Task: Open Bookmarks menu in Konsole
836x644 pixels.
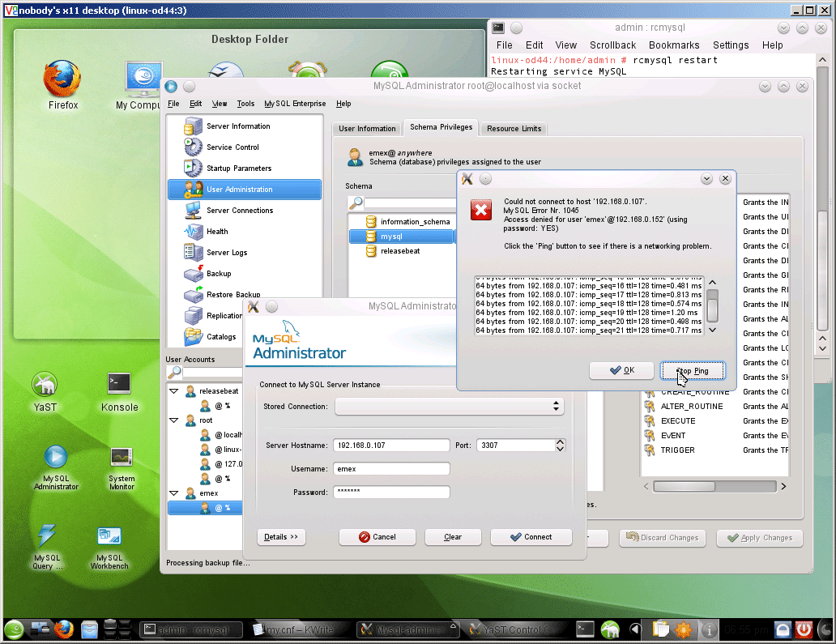Action: [674, 45]
